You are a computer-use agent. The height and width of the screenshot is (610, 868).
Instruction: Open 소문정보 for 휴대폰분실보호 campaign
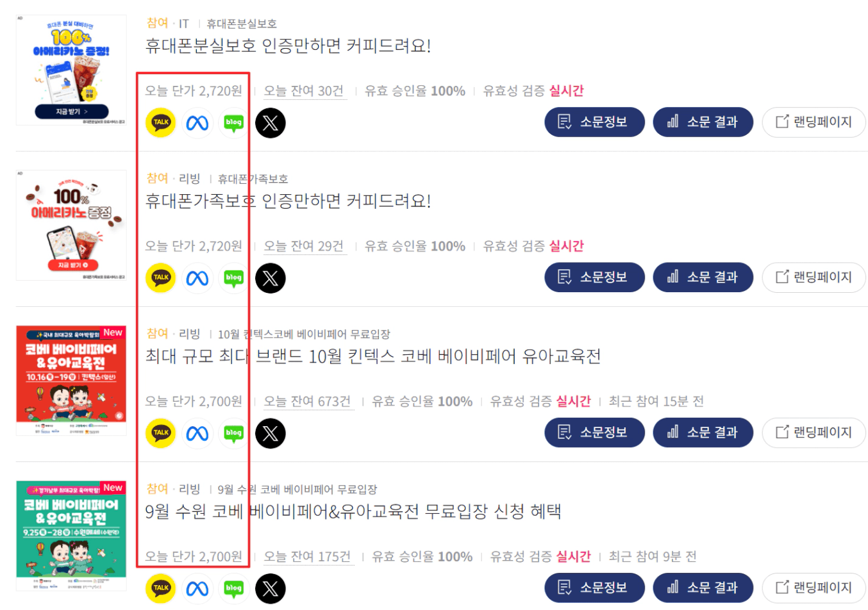click(x=594, y=122)
